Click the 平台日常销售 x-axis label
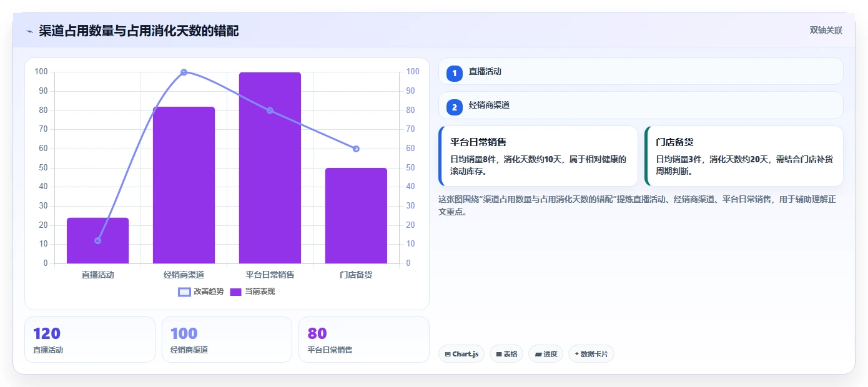Screen dimensions: 868x387 point(270,275)
